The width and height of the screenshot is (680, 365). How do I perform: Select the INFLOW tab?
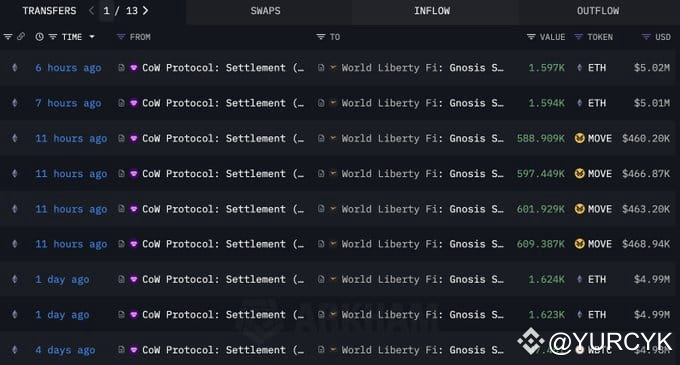click(432, 11)
